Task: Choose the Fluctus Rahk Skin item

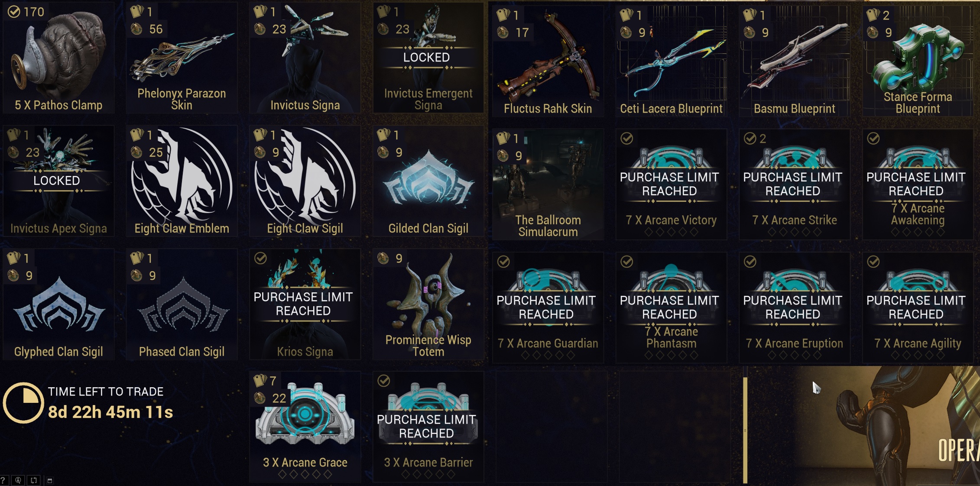Action: tap(548, 61)
